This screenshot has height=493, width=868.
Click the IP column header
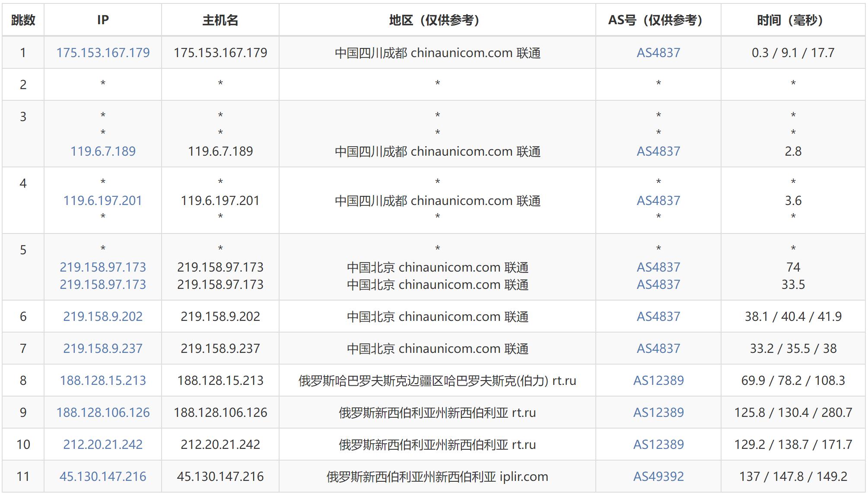coord(103,20)
